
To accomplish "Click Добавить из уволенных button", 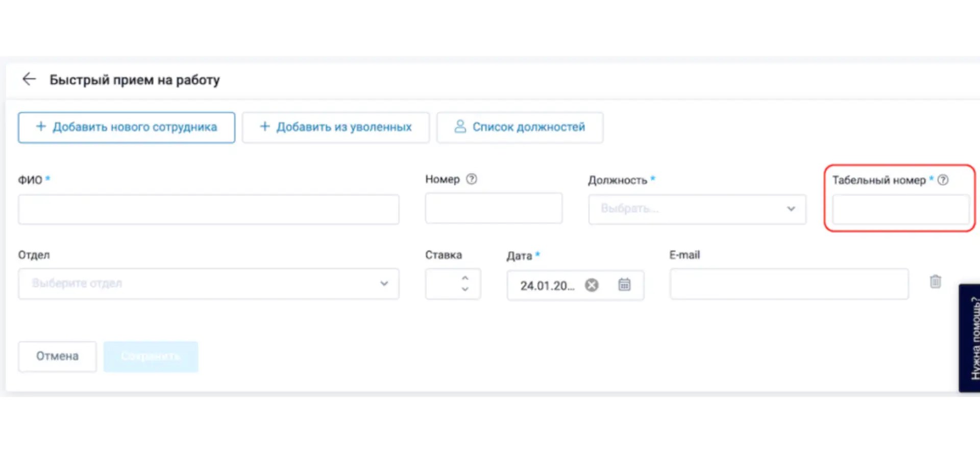I will pyautogui.click(x=336, y=128).
